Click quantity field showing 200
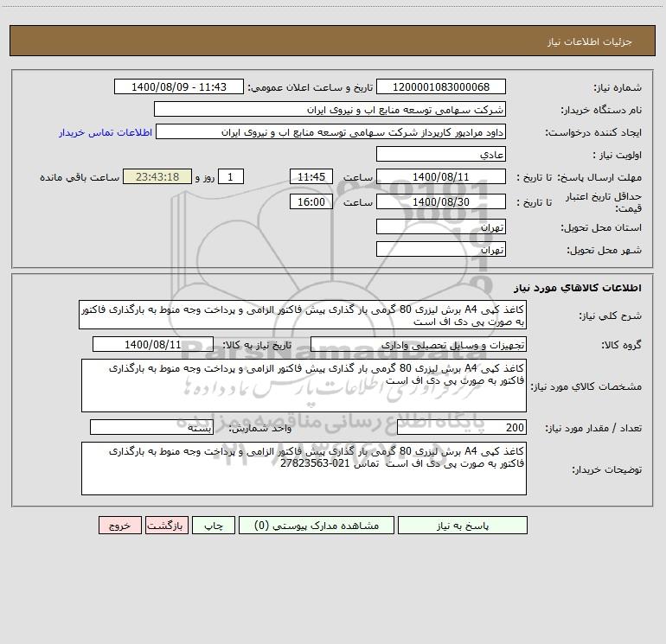This screenshot has height=644, width=666. (x=462, y=428)
